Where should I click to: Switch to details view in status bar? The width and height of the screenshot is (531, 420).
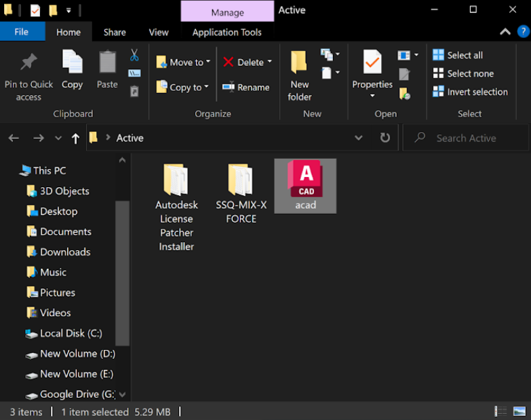tap(500, 411)
